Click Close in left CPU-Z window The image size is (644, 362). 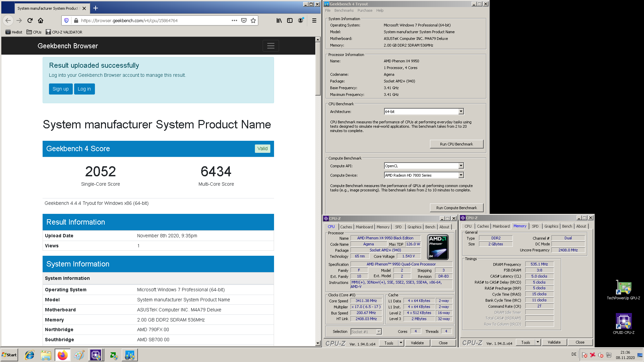(x=443, y=343)
